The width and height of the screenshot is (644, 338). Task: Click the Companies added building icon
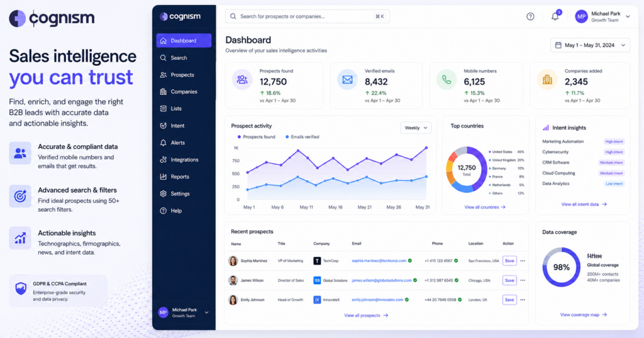click(x=547, y=80)
